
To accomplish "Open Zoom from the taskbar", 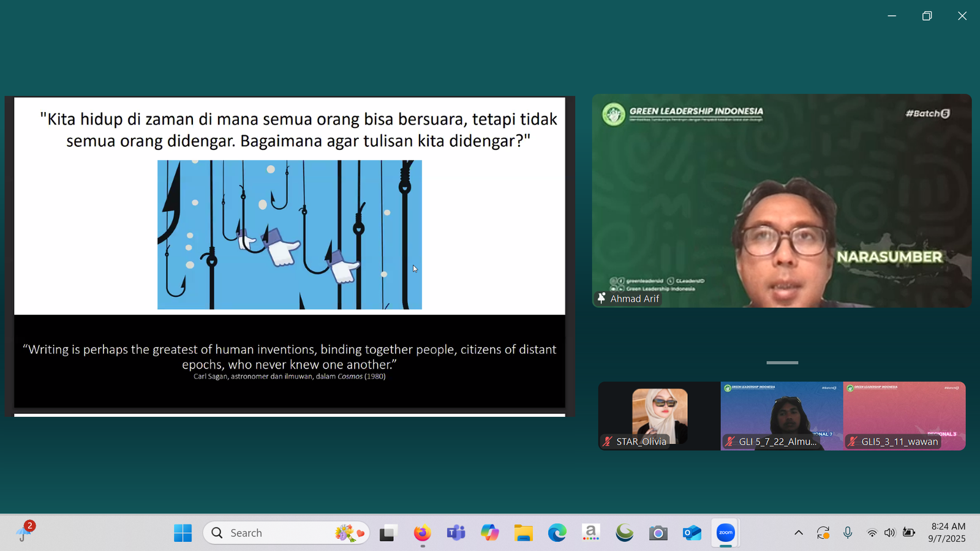I will [x=725, y=533].
